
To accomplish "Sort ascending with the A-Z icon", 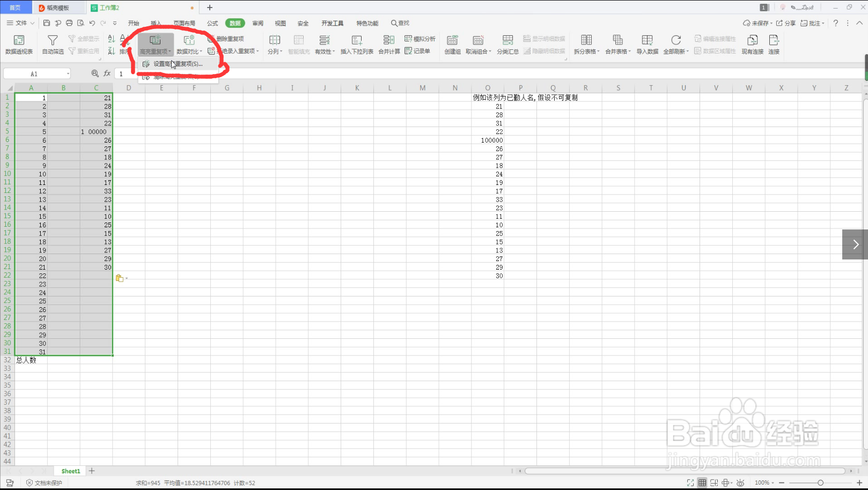I will tap(112, 39).
